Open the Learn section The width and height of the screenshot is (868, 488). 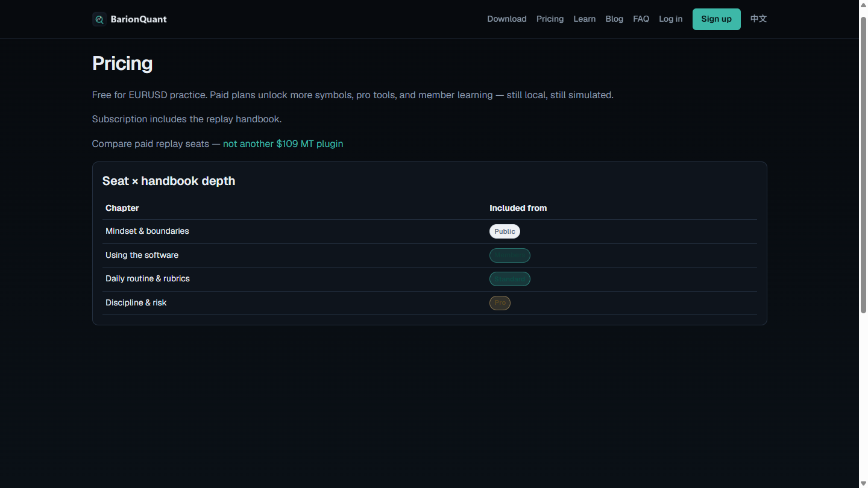[585, 19]
